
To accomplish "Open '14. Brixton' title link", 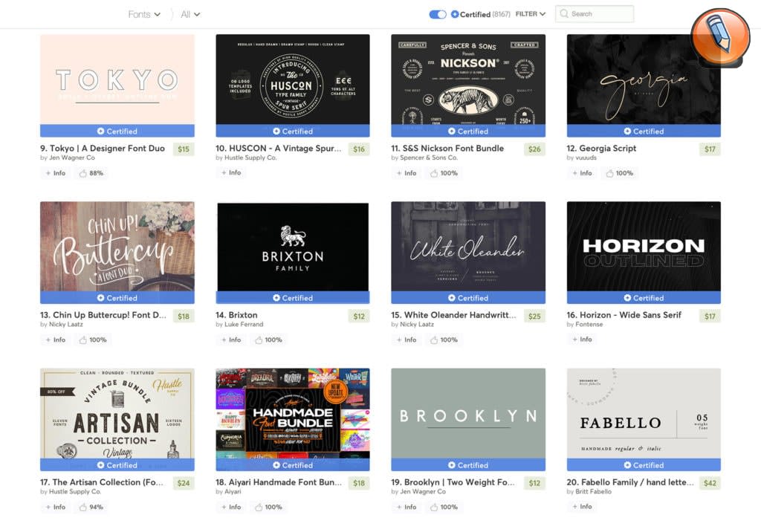I will coord(236,315).
